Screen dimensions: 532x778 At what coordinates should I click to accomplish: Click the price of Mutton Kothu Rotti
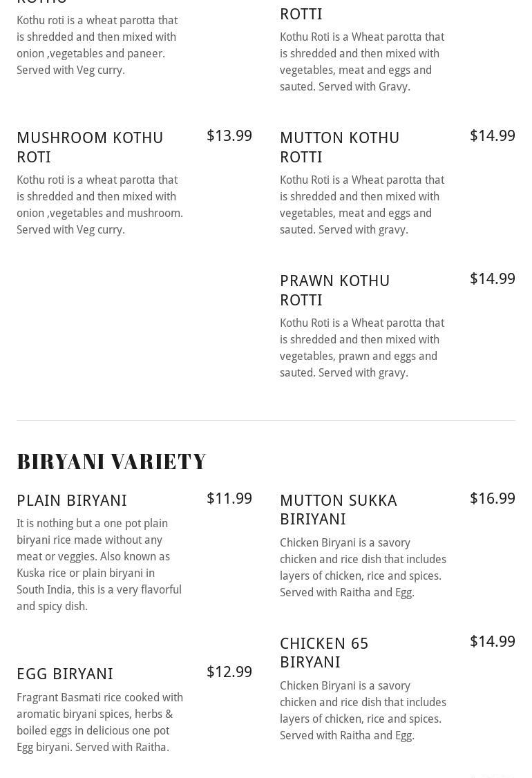pyautogui.click(x=492, y=135)
